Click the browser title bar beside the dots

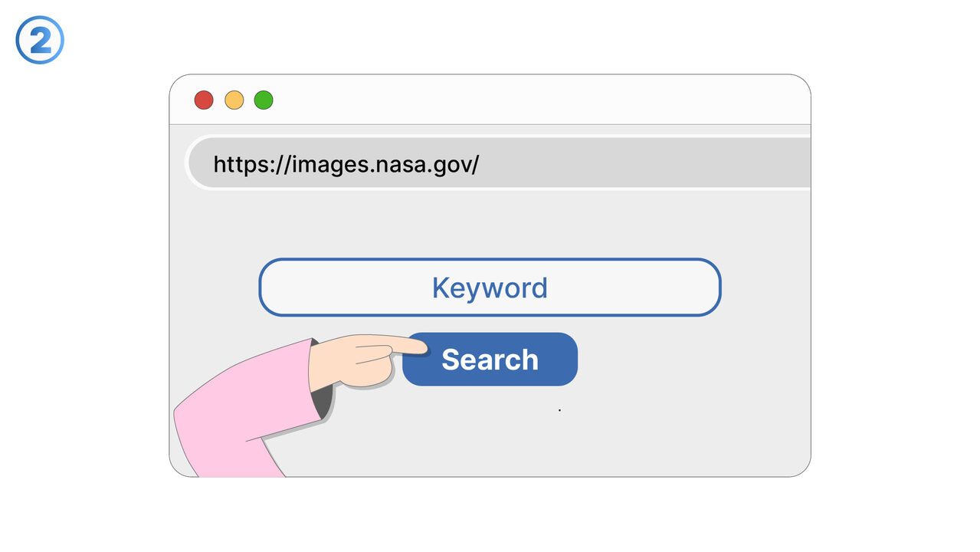536,100
